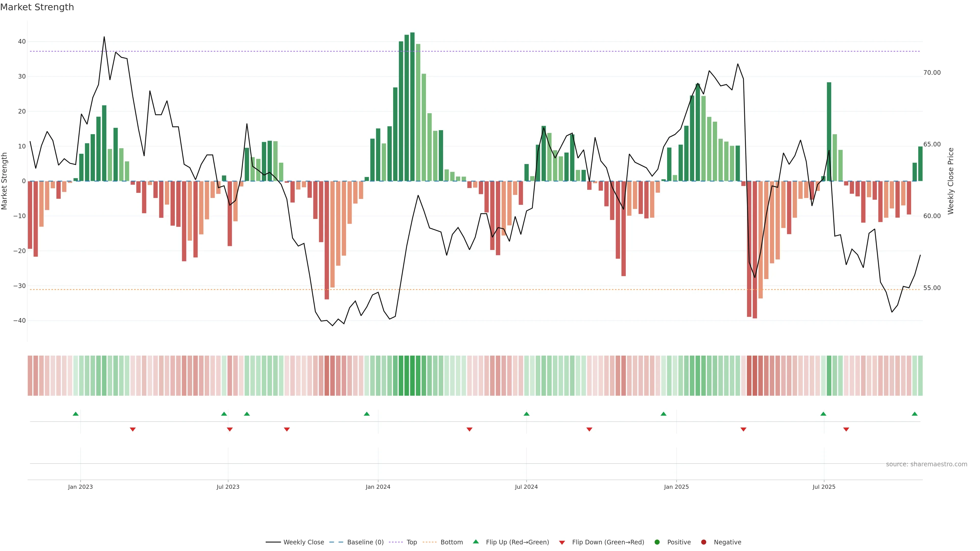The height and width of the screenshot is (551, 980).
Task: Click green flip-up marker at Jul 2024
Action: coord(526,414)
